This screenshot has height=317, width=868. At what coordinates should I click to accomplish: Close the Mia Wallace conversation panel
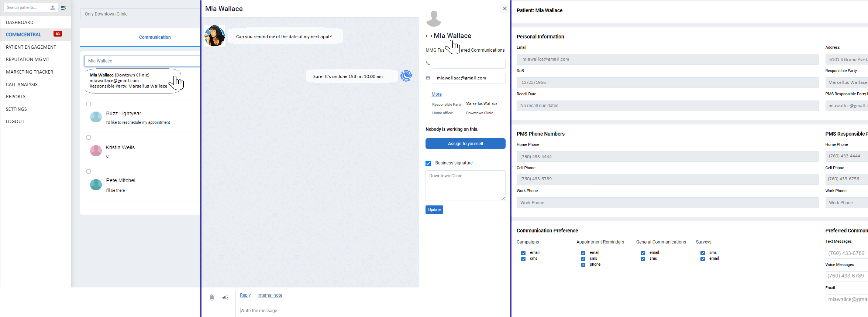504,8
